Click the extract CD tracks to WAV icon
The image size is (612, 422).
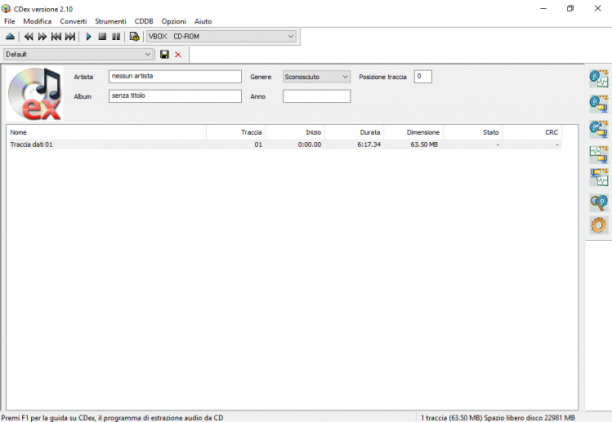[599, 78]
